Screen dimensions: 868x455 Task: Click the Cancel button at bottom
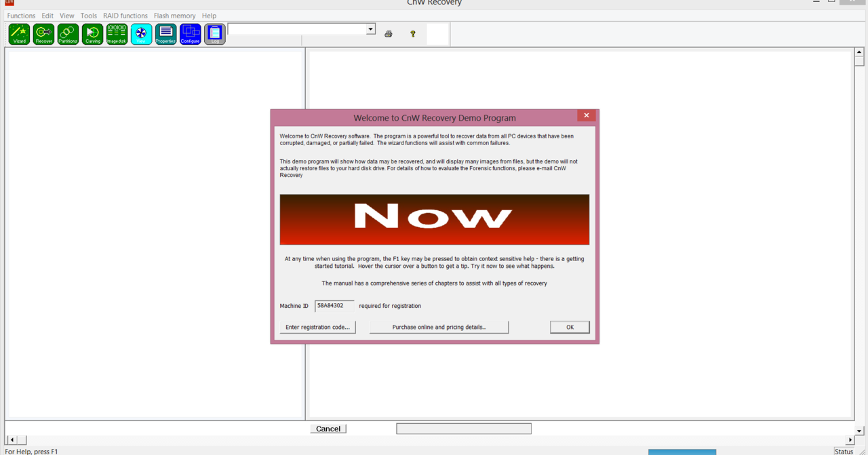(328, 429)
